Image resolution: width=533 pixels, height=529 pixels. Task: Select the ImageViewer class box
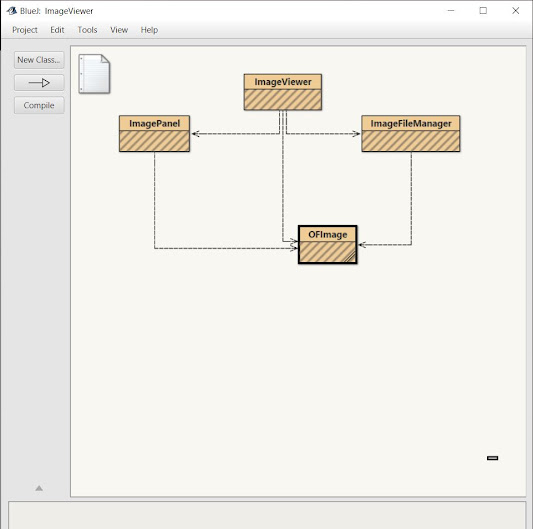tap(283, 92)
